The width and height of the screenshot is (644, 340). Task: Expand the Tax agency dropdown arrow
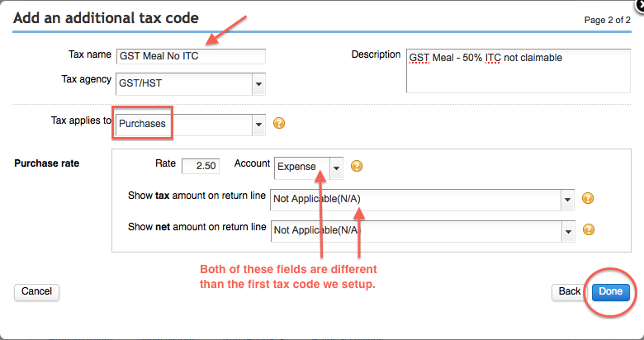258,83
